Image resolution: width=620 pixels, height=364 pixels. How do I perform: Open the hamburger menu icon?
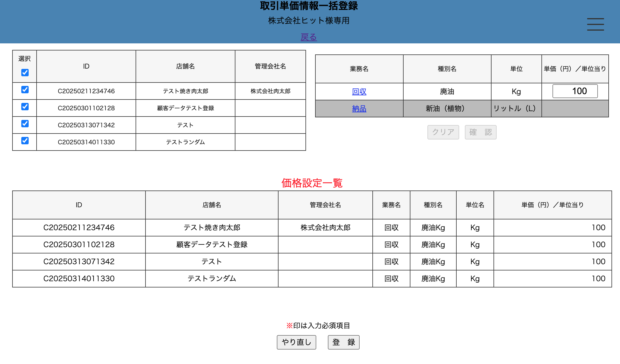(595, 24)
